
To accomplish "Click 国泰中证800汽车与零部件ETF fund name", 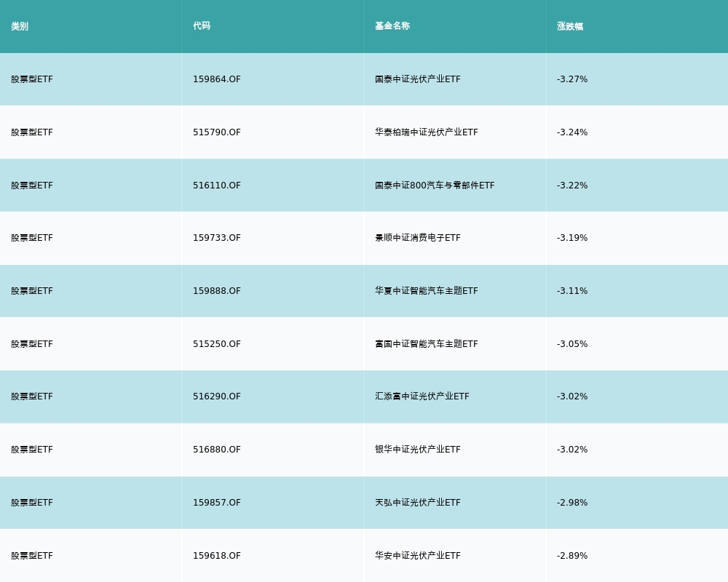I will pos(435,186).
